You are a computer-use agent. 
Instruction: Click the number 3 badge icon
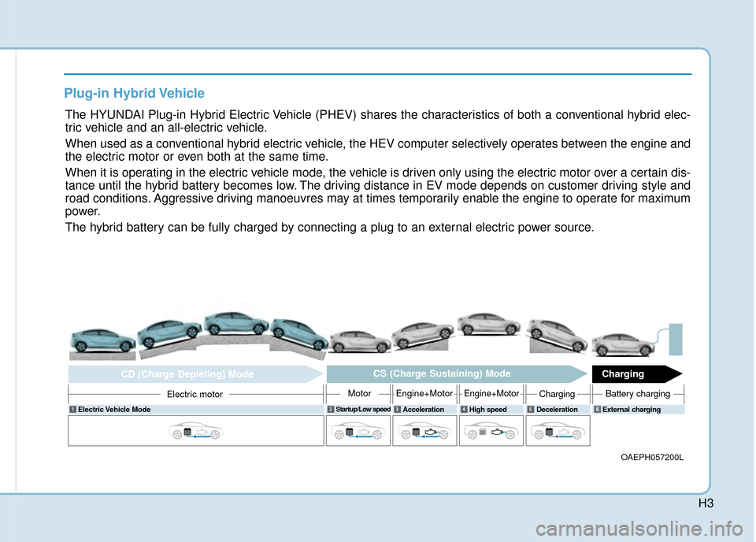pyautogui.click(x=397, y=410)
